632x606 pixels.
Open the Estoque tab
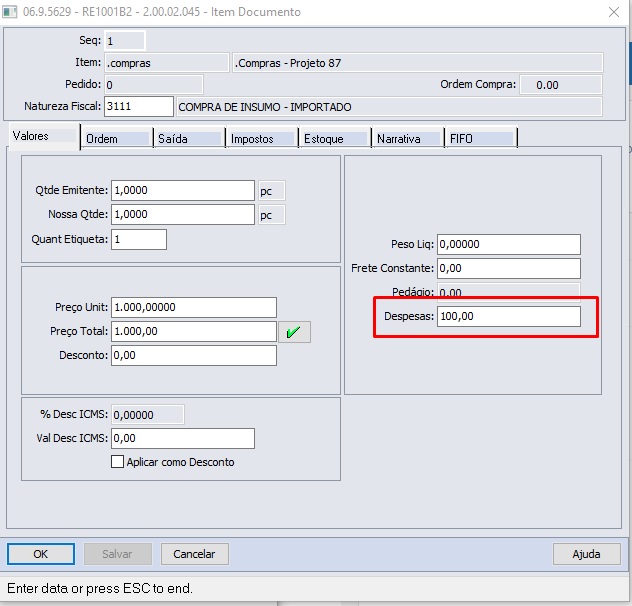(335, 139)
